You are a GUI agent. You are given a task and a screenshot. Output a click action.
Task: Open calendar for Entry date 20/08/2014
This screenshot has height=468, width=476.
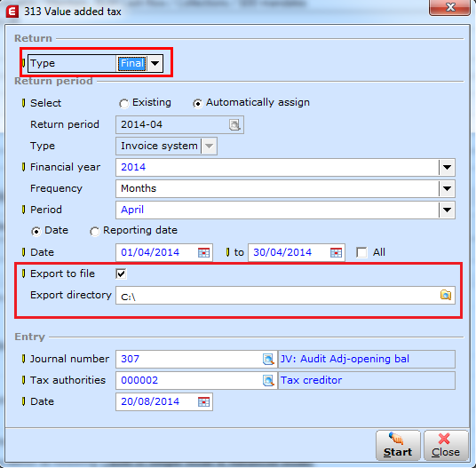[x=203, y=402]
